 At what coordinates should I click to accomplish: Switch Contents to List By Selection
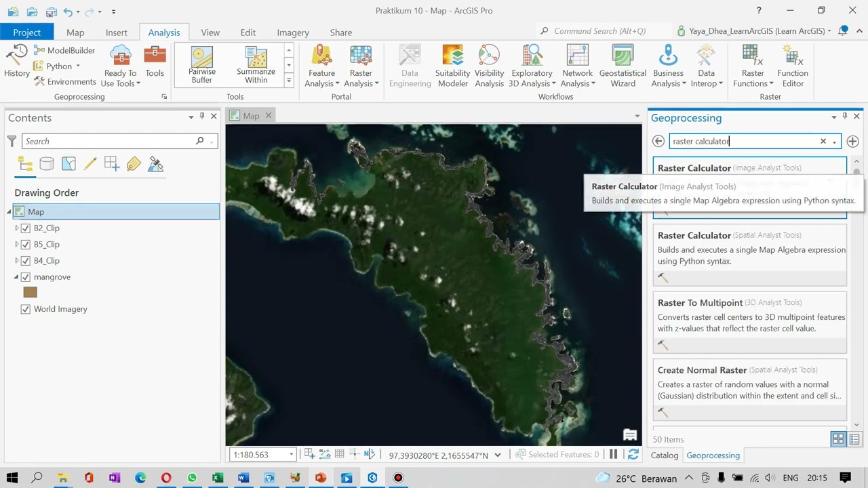[68, 164]
